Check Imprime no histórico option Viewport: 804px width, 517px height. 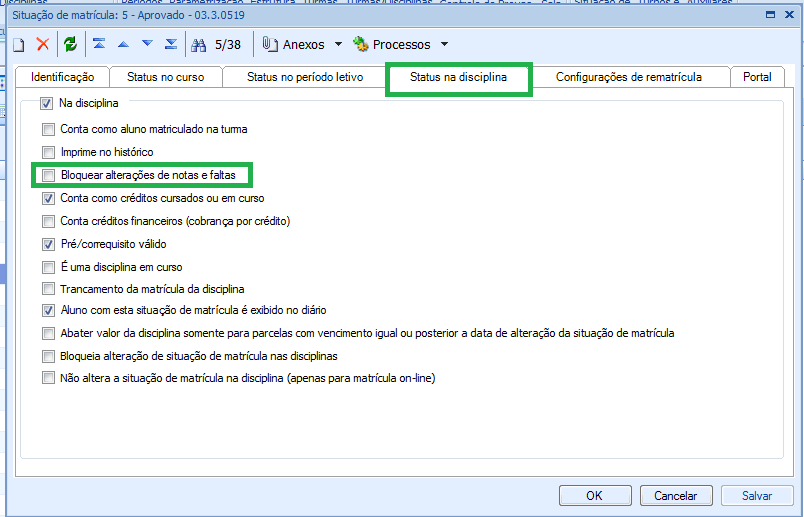tap(48, 152)
